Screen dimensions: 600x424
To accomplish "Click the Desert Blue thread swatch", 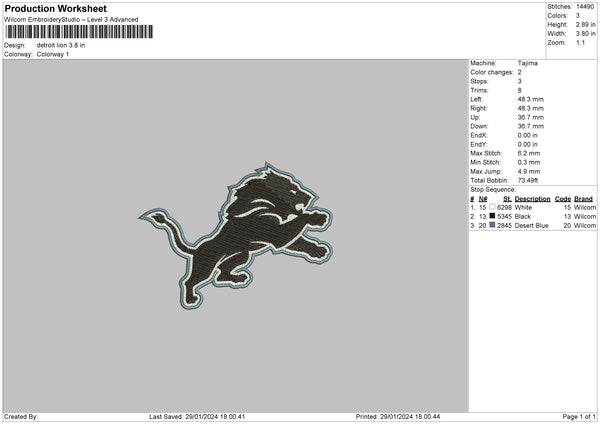I will (x=492, y=225).
